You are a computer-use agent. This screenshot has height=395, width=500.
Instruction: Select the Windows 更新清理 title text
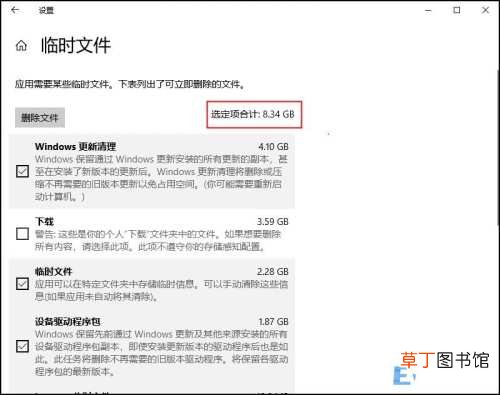[75, 147]
